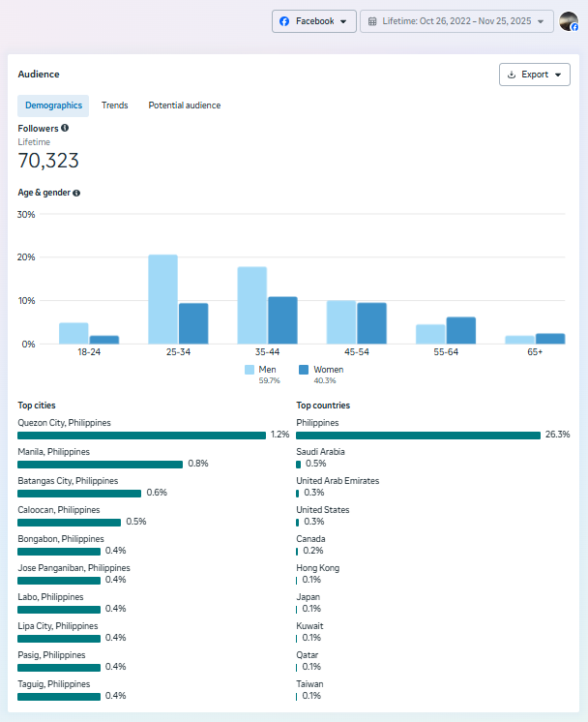This screenshot has height=722, width=588.
Task: Open the profile avatar picture
Action: tap(569, 21)
